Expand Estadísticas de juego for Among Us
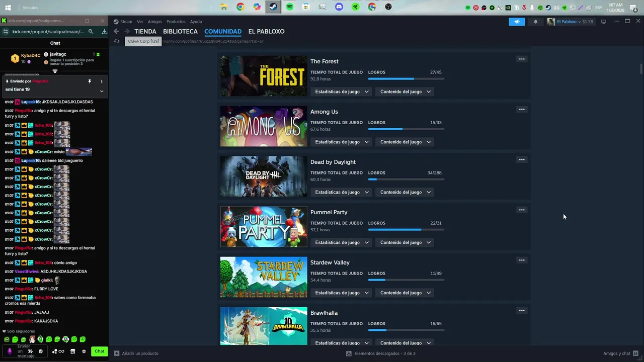Screen dimensions: 644x362 coord(342,142)
